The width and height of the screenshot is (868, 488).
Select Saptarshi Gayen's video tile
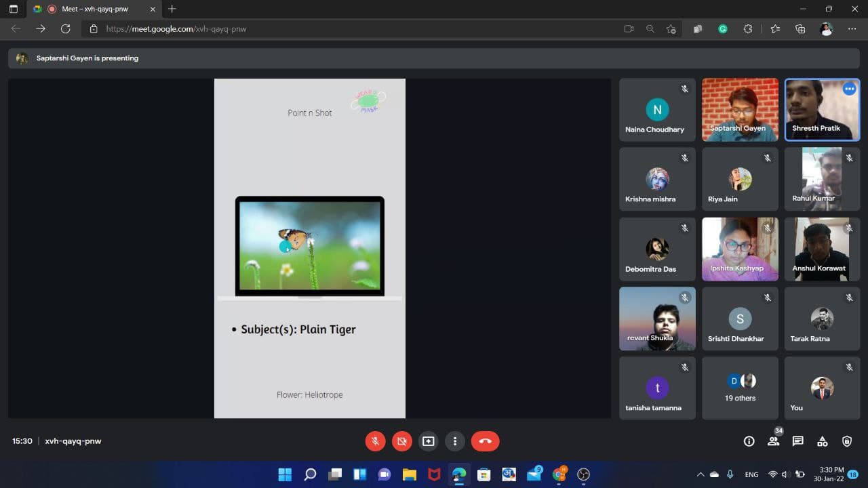pyautogui.click(x=740, y=110)
